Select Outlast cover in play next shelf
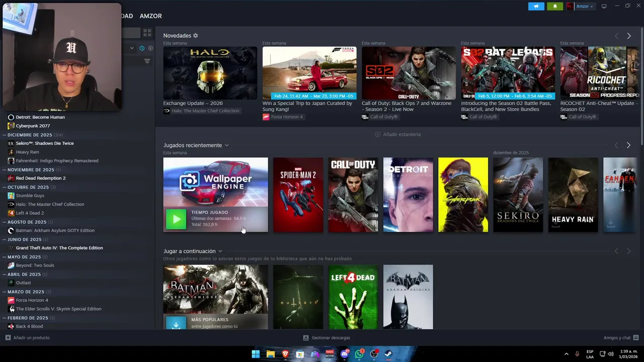644x362 pixels. point(298,297)
